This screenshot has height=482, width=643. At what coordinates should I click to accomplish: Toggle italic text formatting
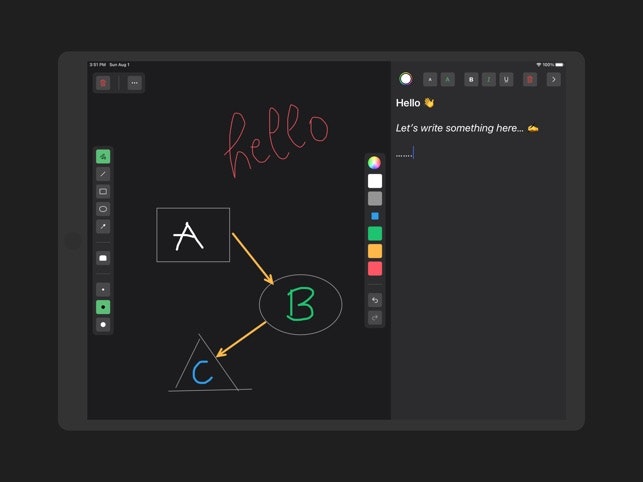tap(489, 80)
